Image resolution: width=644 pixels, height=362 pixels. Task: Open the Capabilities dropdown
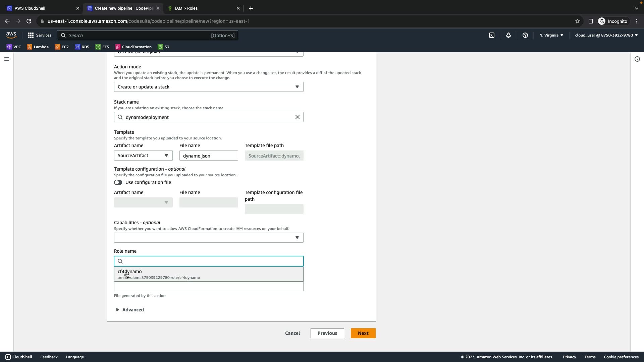pyautogui.click(x=208, y=238)
